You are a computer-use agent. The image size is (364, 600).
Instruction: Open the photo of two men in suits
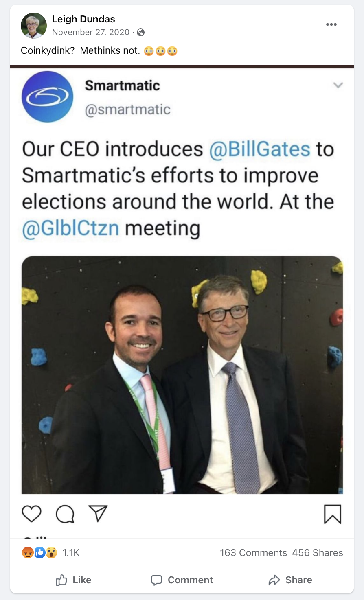pyautogui.click(x=182, y=374)
